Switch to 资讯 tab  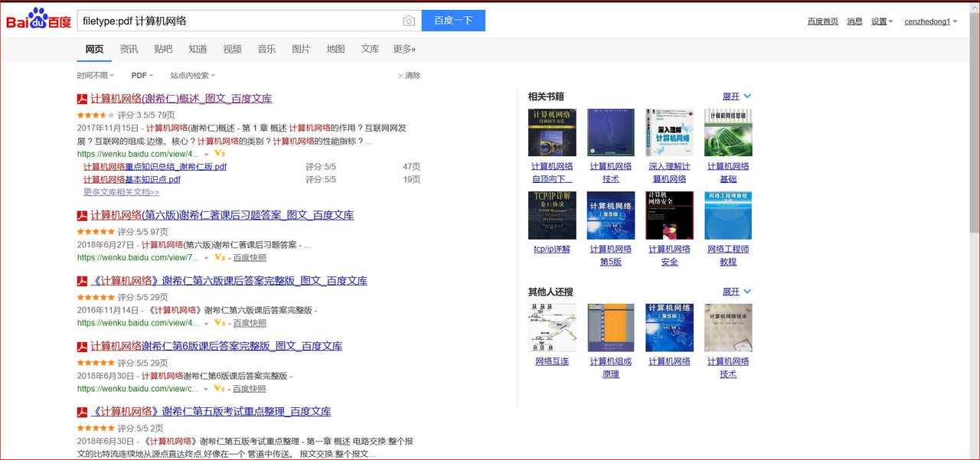pyautogui.click(x=129, y=49)
